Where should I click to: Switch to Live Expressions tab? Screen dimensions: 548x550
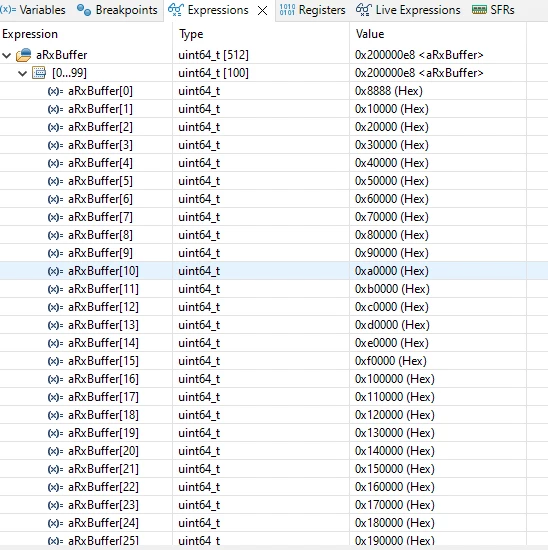(408, 10)
